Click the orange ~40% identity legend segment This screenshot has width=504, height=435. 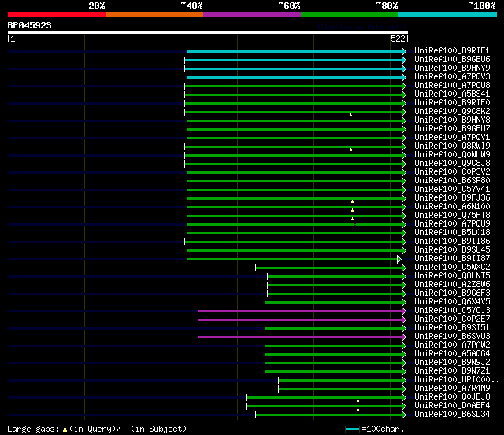pos(154,14)
